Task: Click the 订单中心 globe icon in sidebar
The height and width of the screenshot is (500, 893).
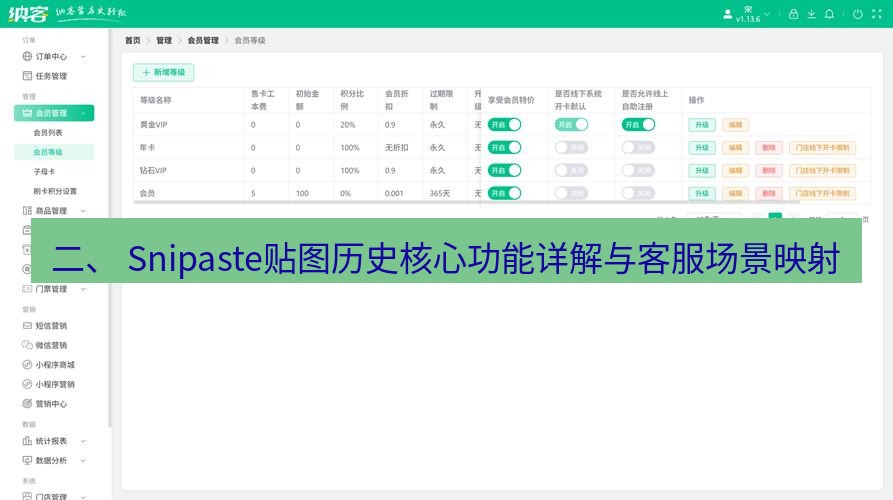Action: pos(27,56)
